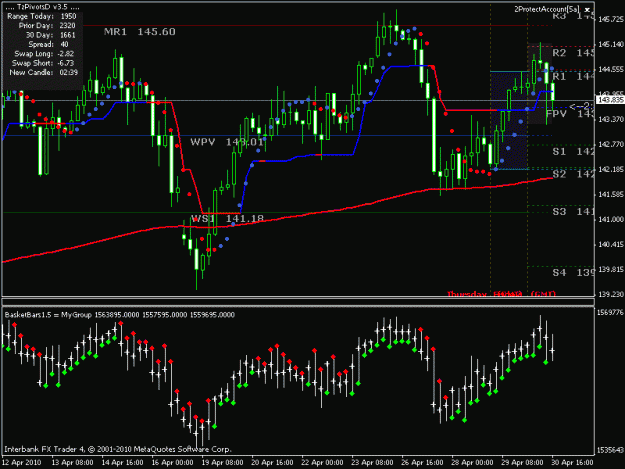The image size is (625, 469).
Task: Click the 142.185 price scale value
Action: point(610,169)
